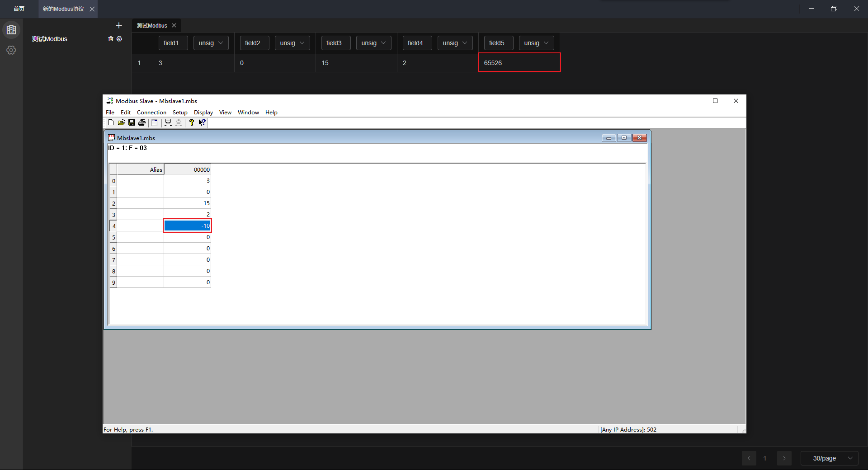This screenshot has height=470, width=868.
Task: Click register row 2 value 15
Action: click(x=187, y=203)
